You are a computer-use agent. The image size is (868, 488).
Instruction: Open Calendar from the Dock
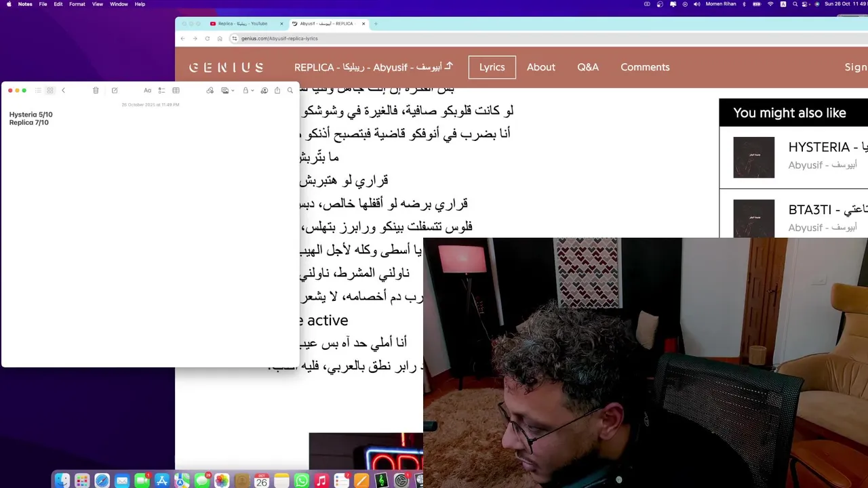click(262, 481)
